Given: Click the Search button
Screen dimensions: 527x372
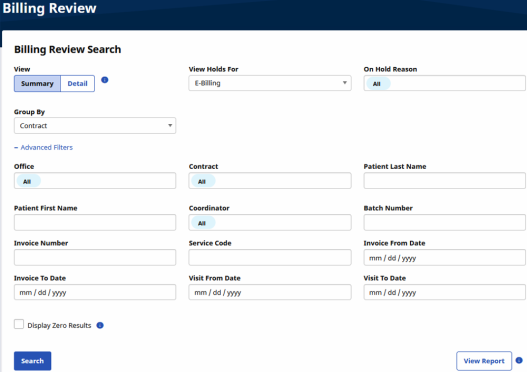Looking at the screenshot, I should (x=33, y=361).
